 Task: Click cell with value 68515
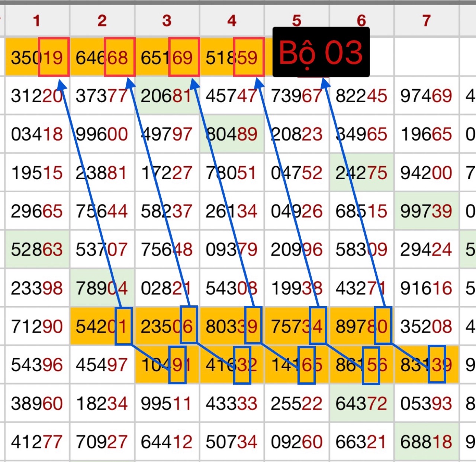click(x=361, y=211)
